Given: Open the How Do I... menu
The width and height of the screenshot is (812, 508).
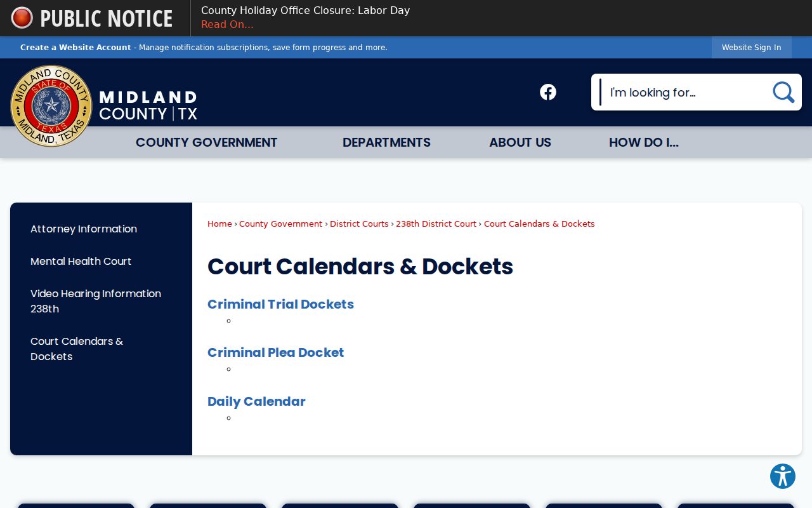Looking at the screenshot, I should coord(644,142).
